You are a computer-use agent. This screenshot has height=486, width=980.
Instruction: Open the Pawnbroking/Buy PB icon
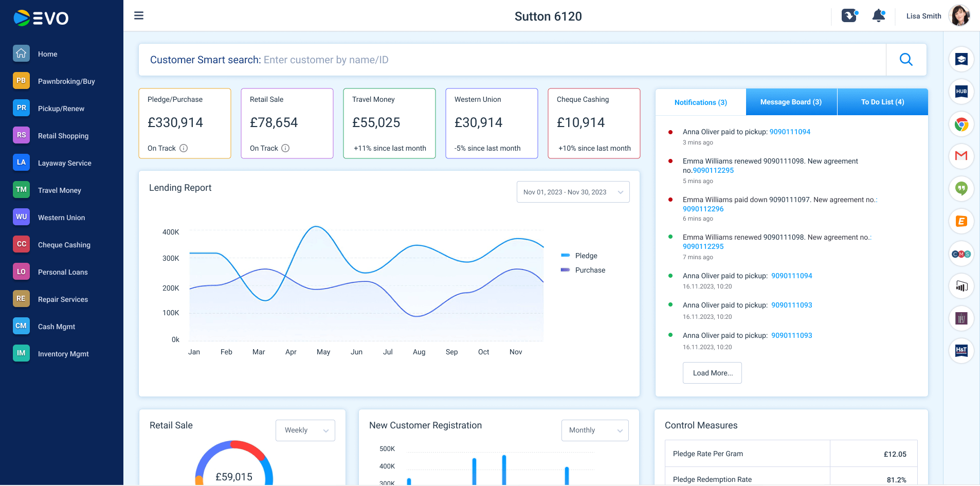click(x=21, y=81)
